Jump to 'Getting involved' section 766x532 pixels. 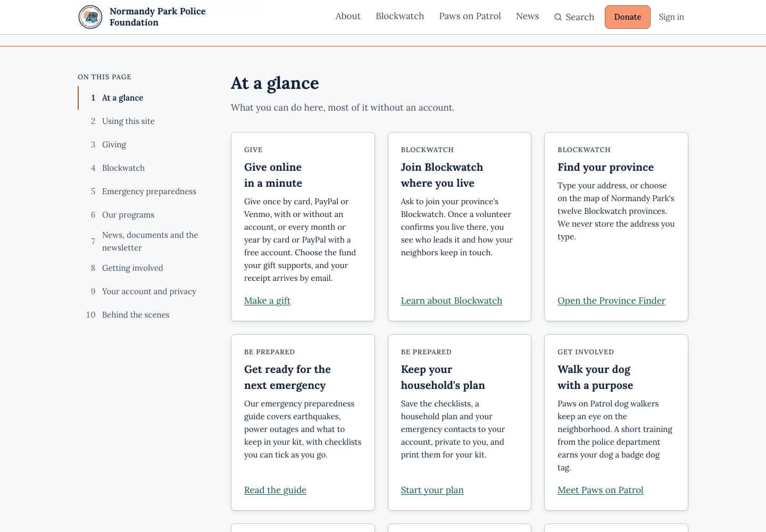tap(132, 268)
